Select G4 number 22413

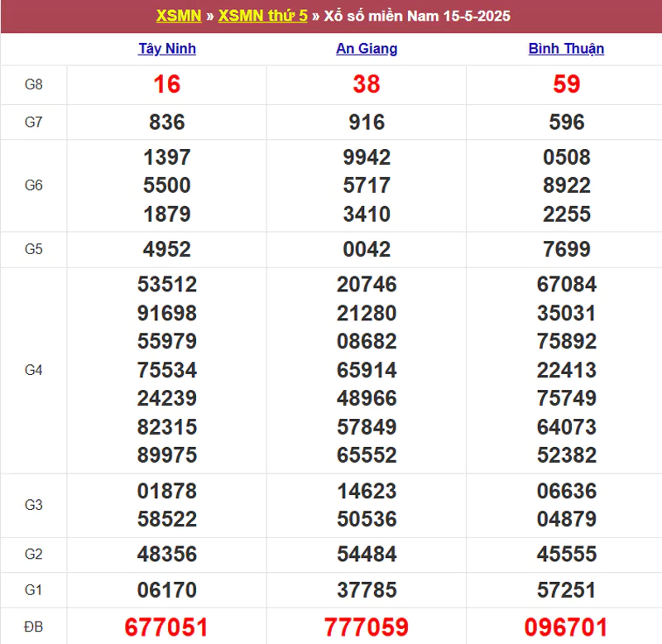coord(567,370)
